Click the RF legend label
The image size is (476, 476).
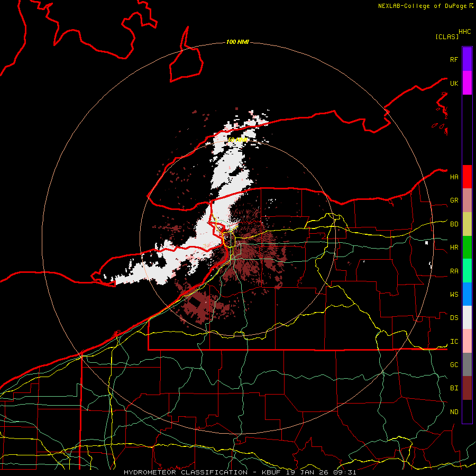[454, 59]
